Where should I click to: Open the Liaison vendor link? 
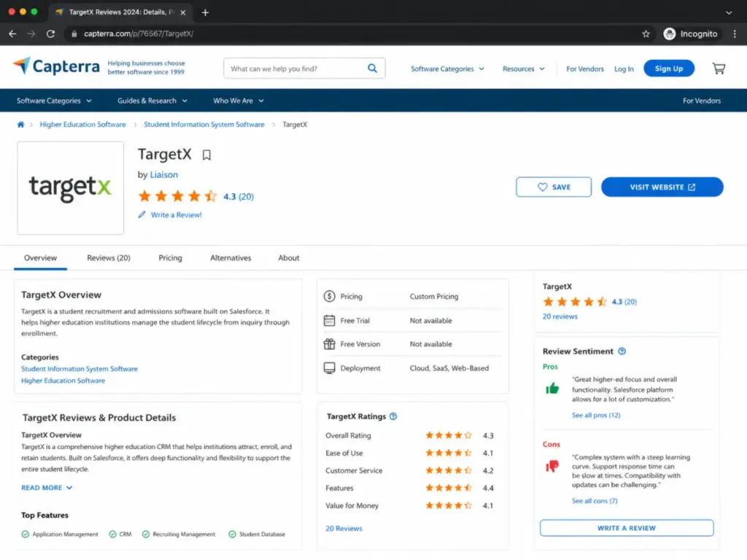(x=164, y=175)
